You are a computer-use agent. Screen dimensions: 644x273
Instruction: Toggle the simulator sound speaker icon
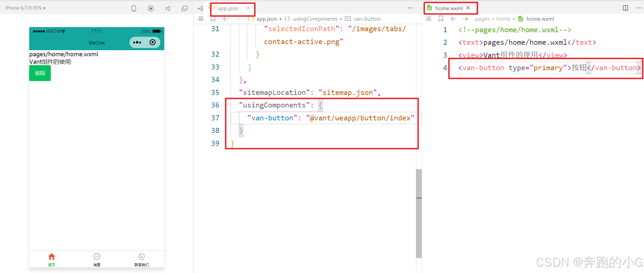tap(168, 8)
